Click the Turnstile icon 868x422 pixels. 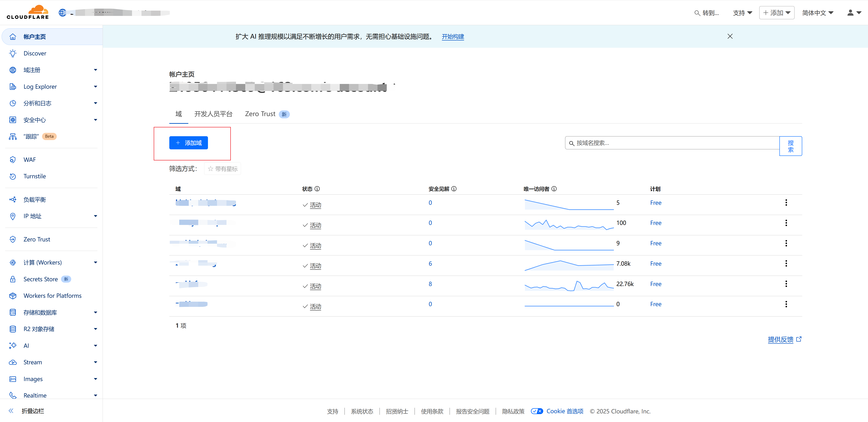pos(13,176)
